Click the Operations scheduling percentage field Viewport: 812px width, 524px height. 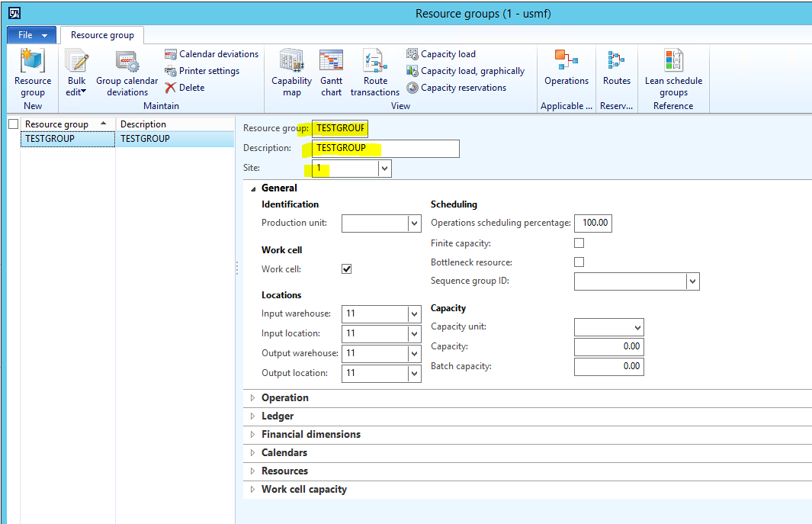pyautogui.click(x=592, y=223)
